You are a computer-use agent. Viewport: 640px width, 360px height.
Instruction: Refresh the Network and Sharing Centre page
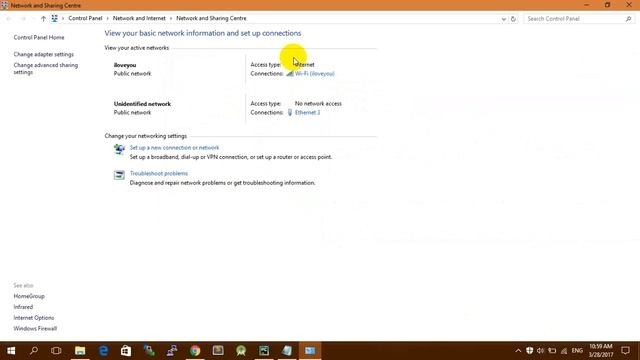tap(513, 19)
